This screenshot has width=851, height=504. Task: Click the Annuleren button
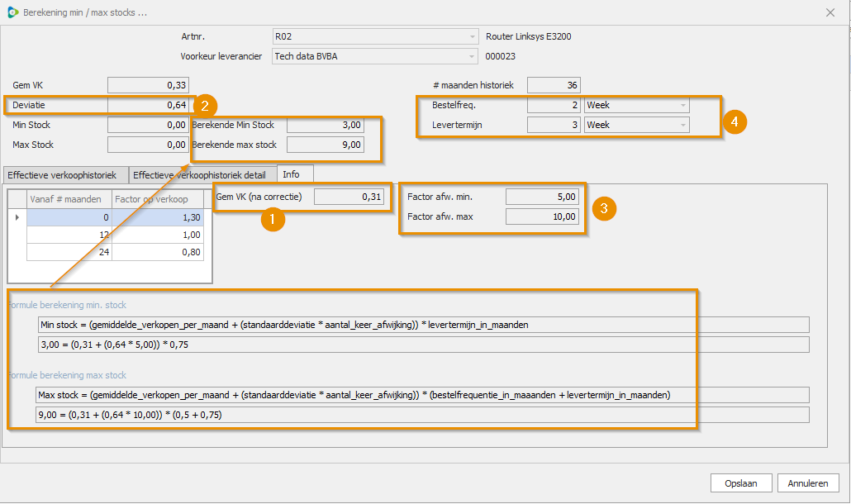click(807, 483)
